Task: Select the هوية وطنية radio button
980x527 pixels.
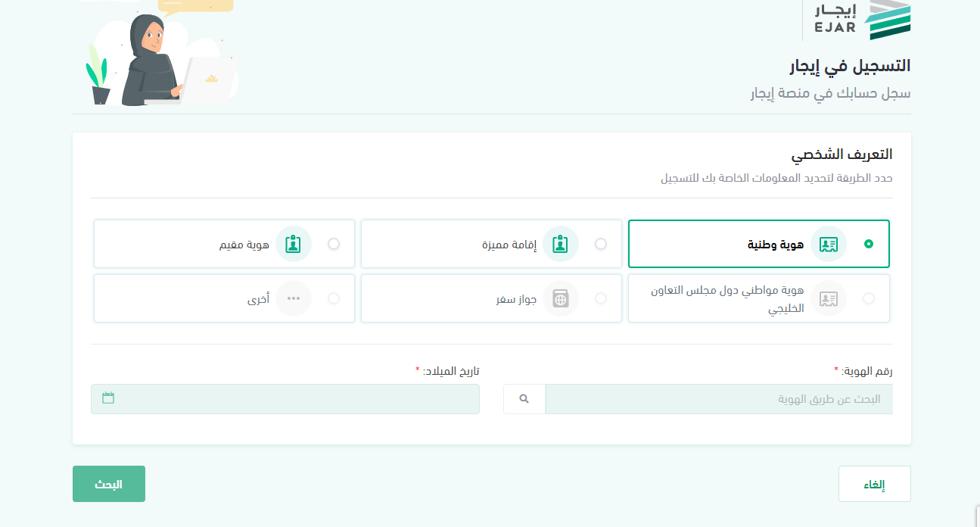Action: (x=868, y=244)
